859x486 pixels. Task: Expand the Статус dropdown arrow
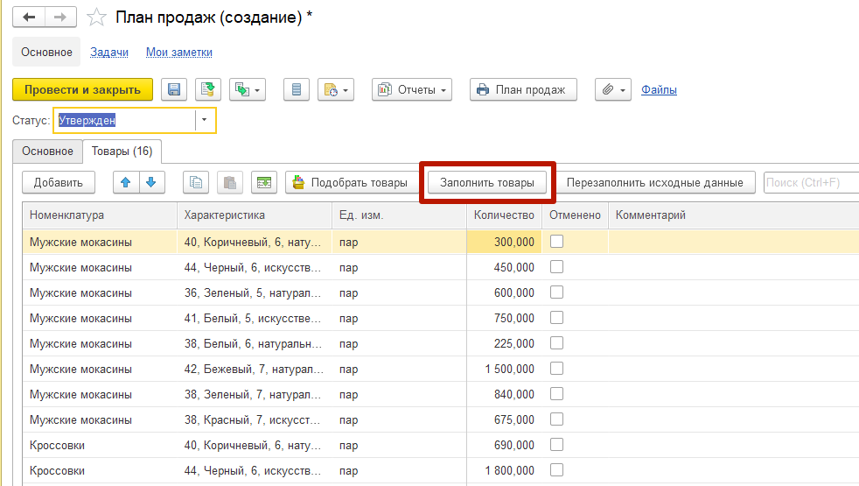pyautogui.click(x=204, y=120)
